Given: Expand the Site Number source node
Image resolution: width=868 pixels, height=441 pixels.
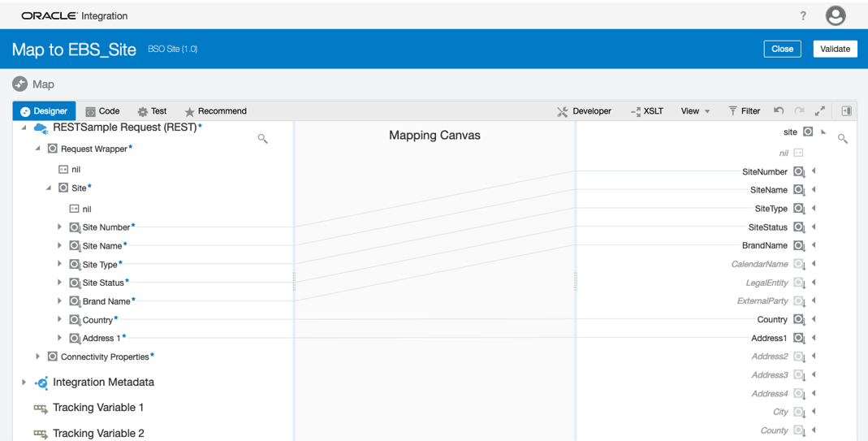Looking at the screenshot, I should [x=59, y=227].
